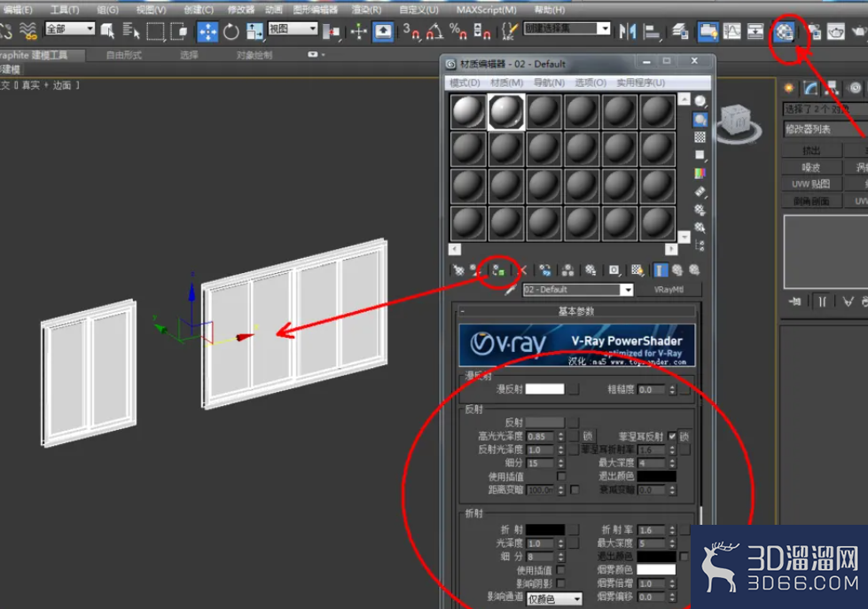Click the Noise modifier button
This screenshot has width=868, height=609.
point(811,168)
